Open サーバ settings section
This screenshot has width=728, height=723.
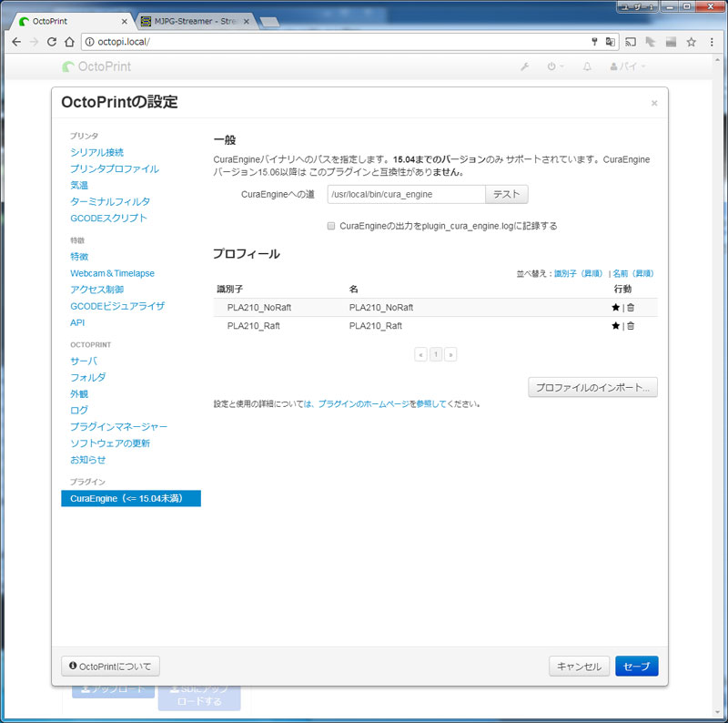84,361
